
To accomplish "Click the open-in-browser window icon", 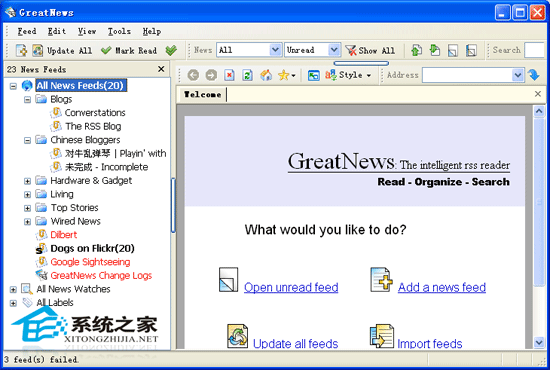I will pos(314,75).
